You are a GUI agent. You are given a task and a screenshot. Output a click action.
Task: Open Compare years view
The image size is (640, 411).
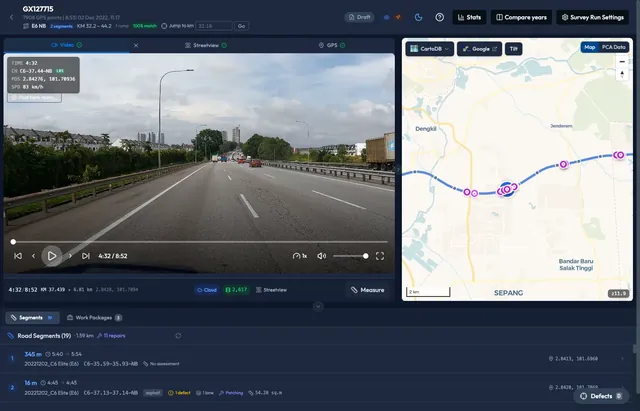521,17
